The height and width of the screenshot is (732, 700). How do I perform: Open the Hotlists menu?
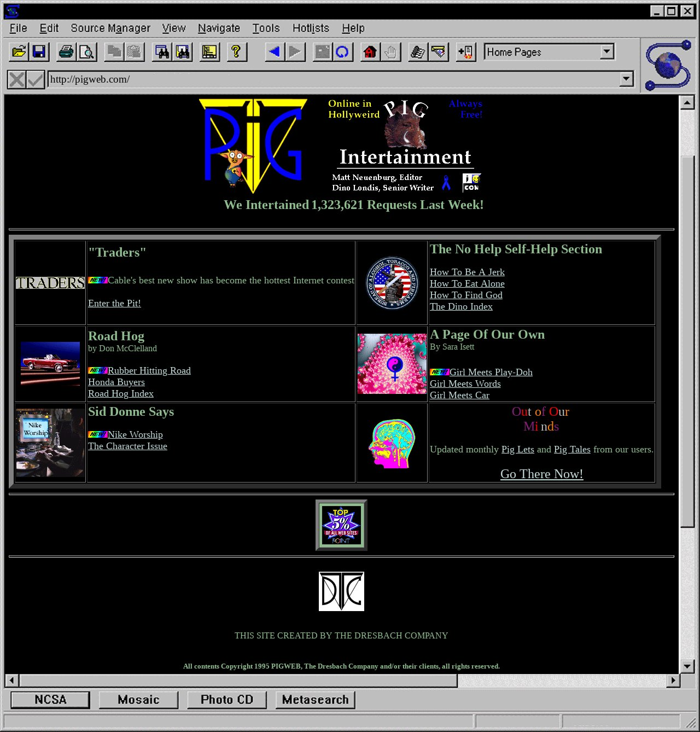coord(311,28)
